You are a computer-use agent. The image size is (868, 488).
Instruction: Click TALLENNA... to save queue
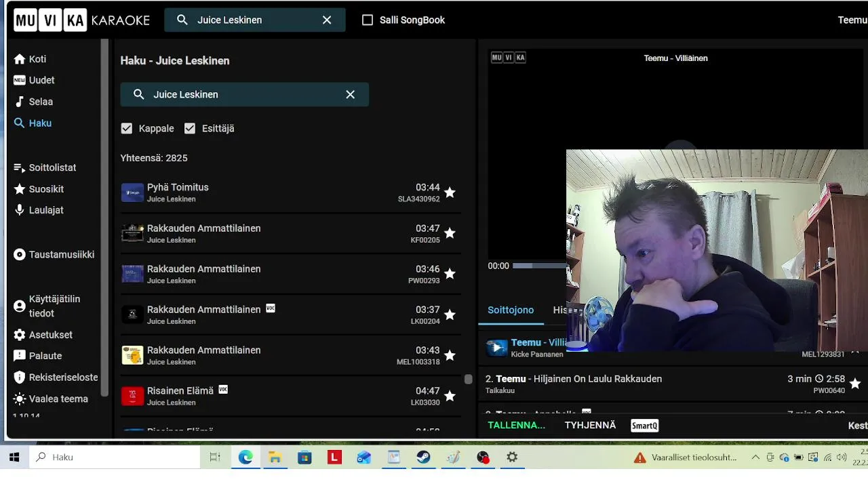pos(516,426)
